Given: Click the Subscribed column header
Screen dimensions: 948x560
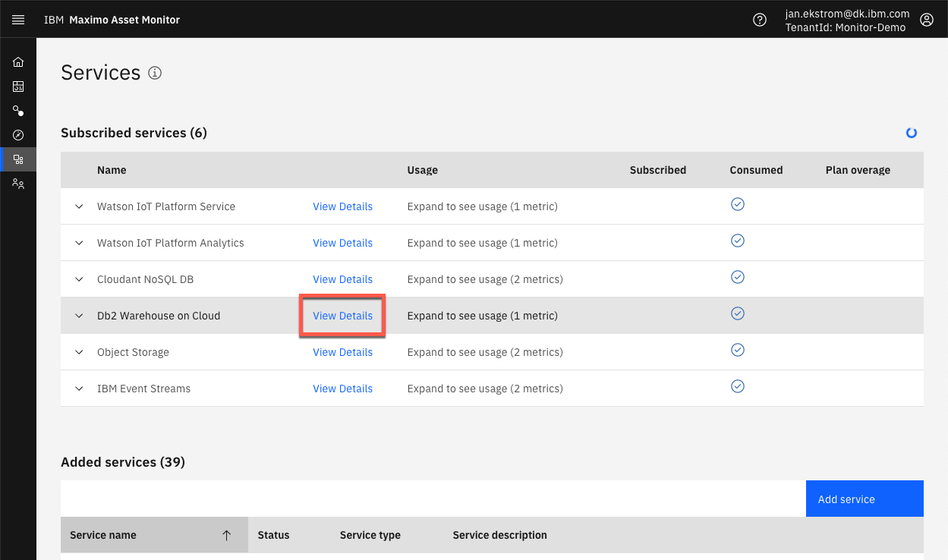Looking at the screenshot, I should coord(657,170).
